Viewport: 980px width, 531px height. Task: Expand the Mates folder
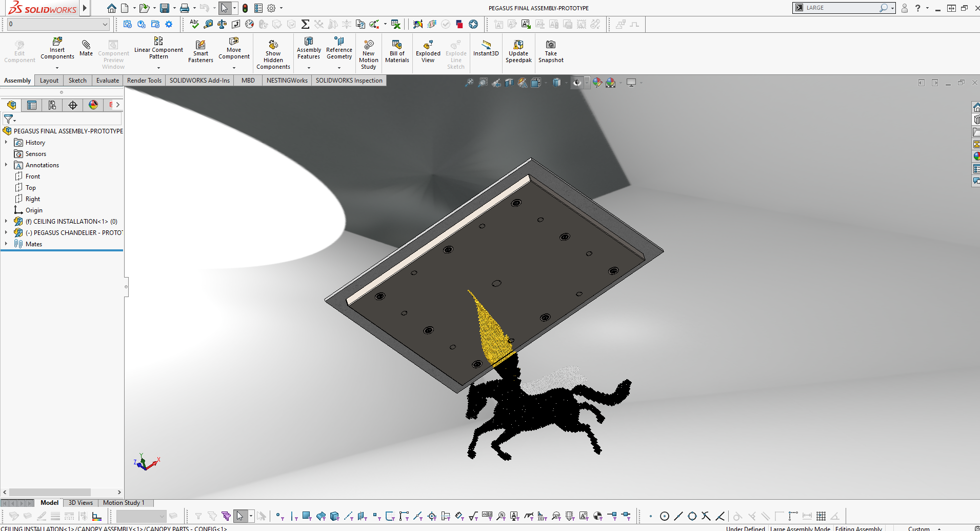tap(6, 244)
